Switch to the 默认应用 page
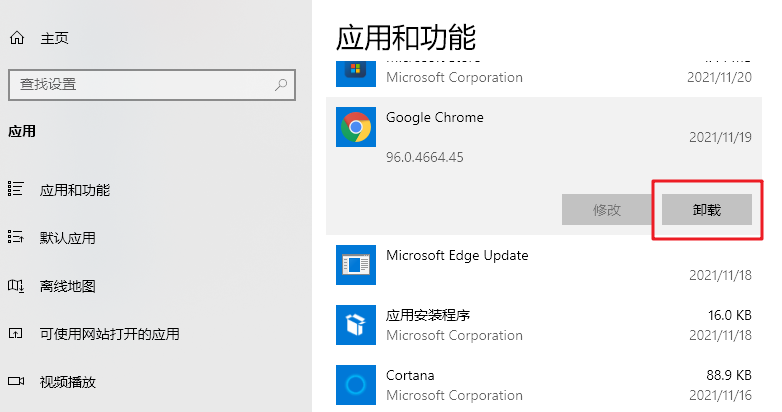 (x=68, y=238)
